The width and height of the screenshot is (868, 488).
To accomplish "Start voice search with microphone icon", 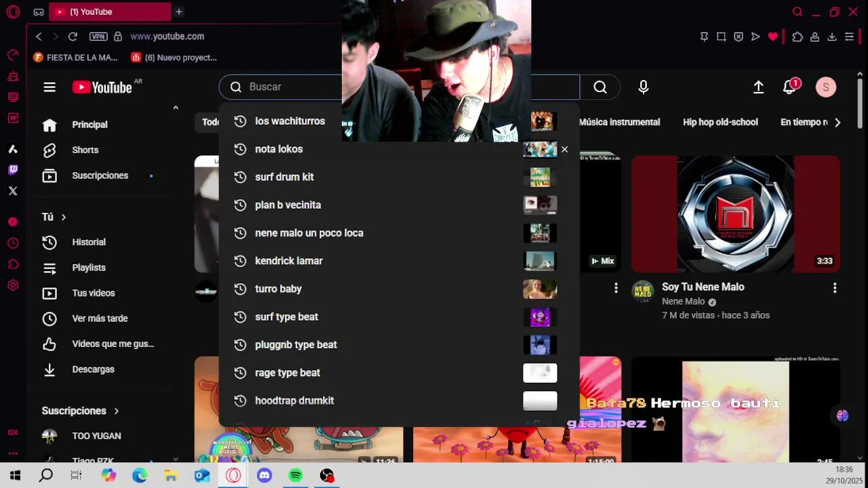I will tap(644, 87).
